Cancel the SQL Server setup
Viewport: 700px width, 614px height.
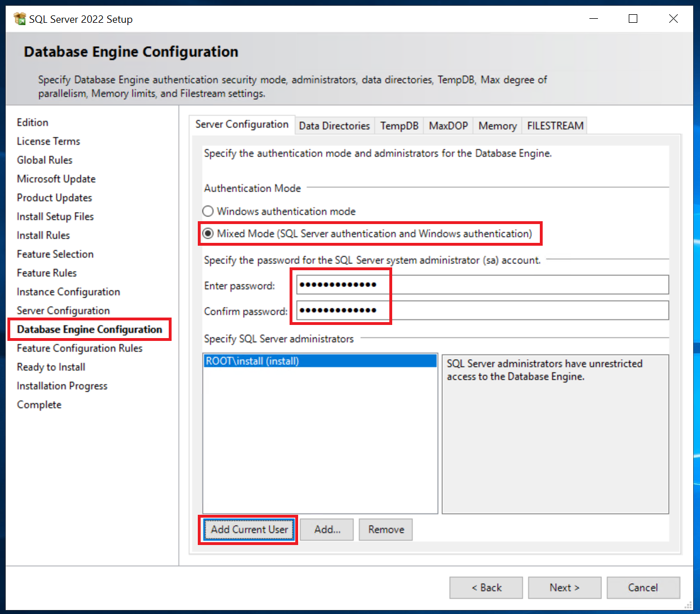[643, 588]
